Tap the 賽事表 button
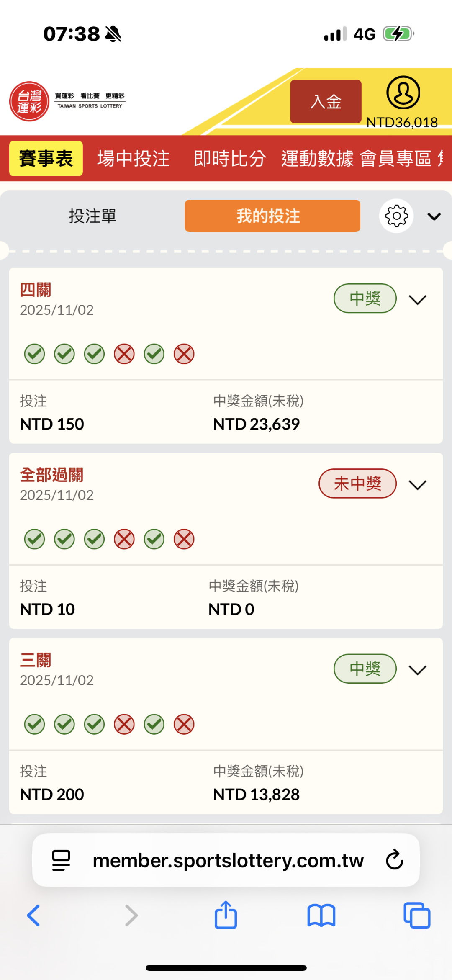Viewport: 452px width, 980px height. [46, 159]
